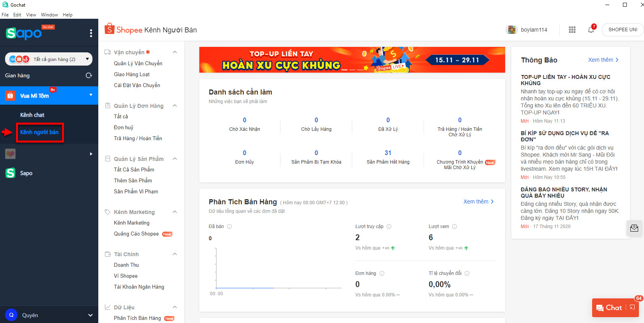Open Cài Đặt Vận Chuyển

tap(137, 85)
